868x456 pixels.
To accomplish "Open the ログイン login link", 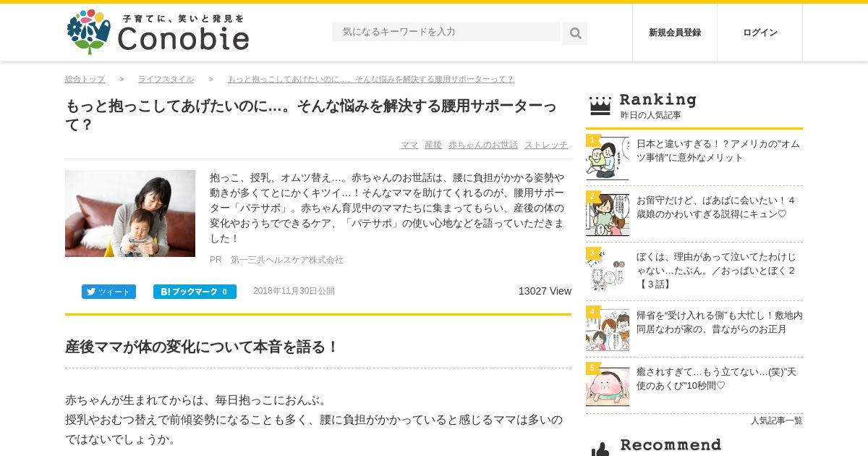I will coord(760,33).
